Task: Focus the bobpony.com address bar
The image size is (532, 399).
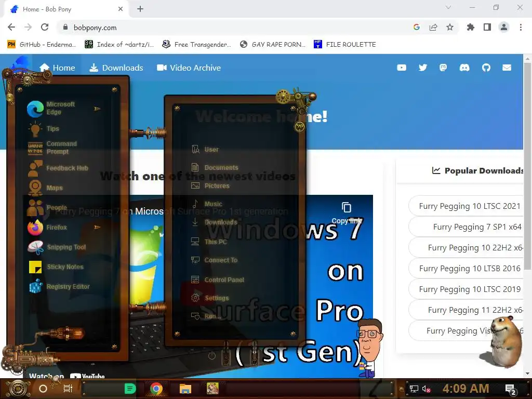Action: tap(234, 28)
